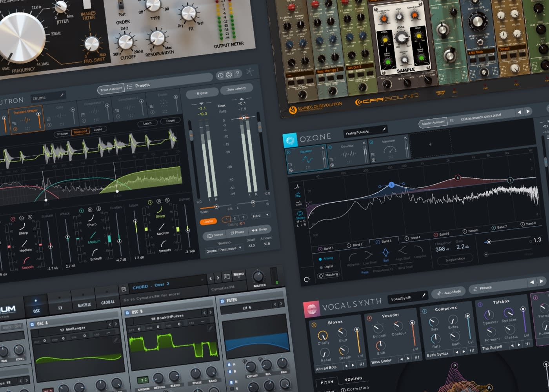
Task: Click the Ozone Maximizer module icon
Action: (389, 150)
